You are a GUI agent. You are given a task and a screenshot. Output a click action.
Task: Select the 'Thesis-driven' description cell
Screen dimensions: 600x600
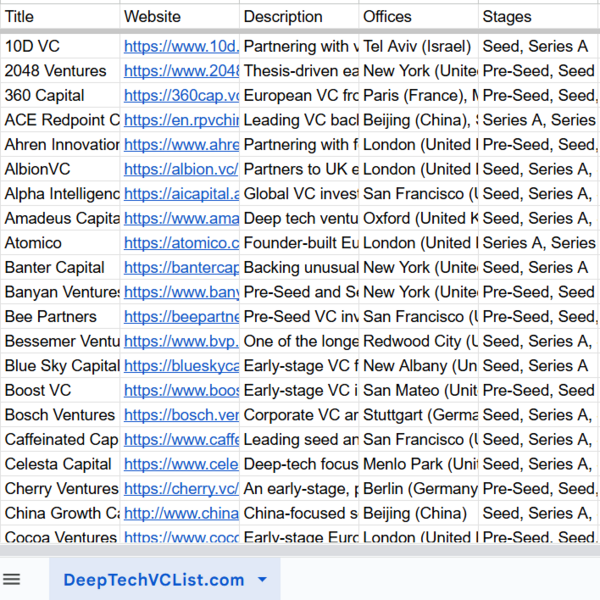pos(299,71)
